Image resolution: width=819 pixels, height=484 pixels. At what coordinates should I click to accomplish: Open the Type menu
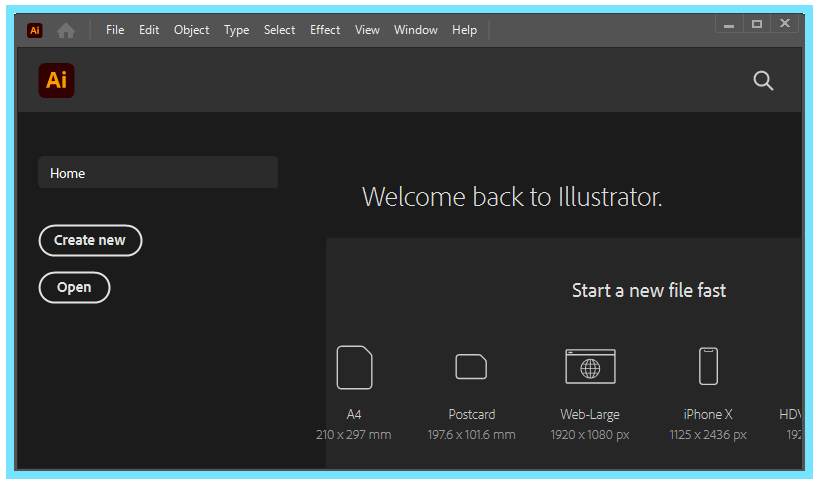click(236, 30)
